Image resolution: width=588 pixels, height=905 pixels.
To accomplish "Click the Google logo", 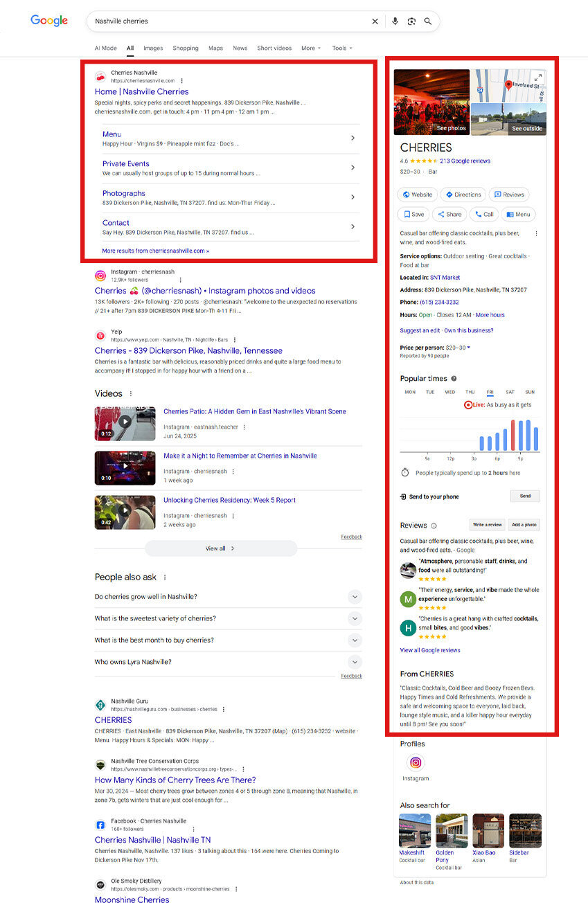I will click(x=49, y=21).
